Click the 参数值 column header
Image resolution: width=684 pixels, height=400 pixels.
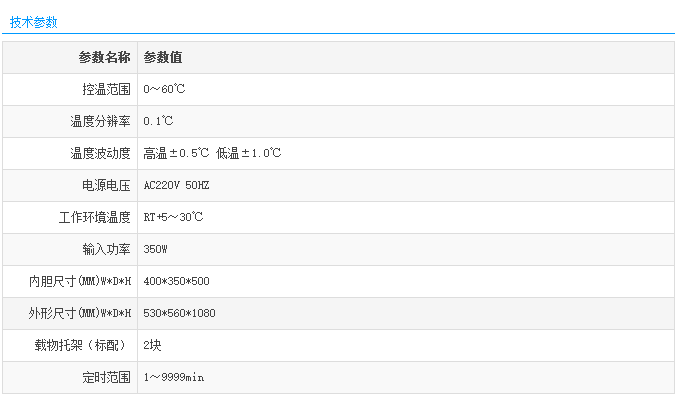coord(162,57)
